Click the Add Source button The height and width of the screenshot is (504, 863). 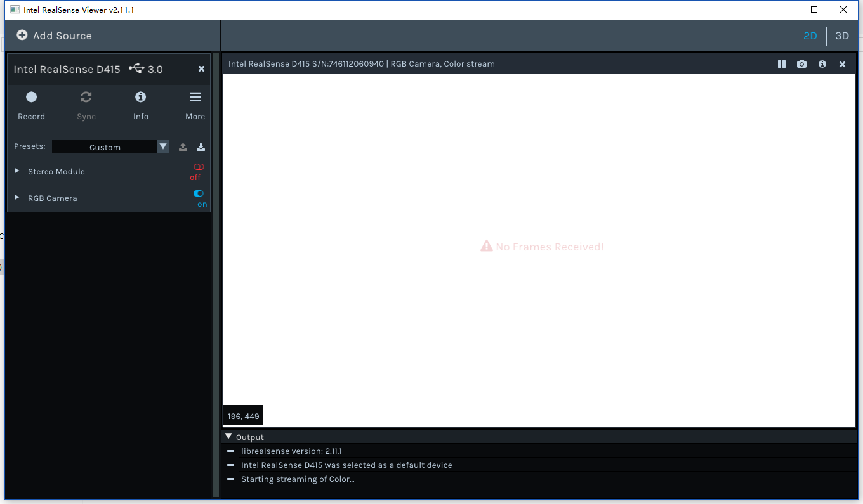click(53, 36)
